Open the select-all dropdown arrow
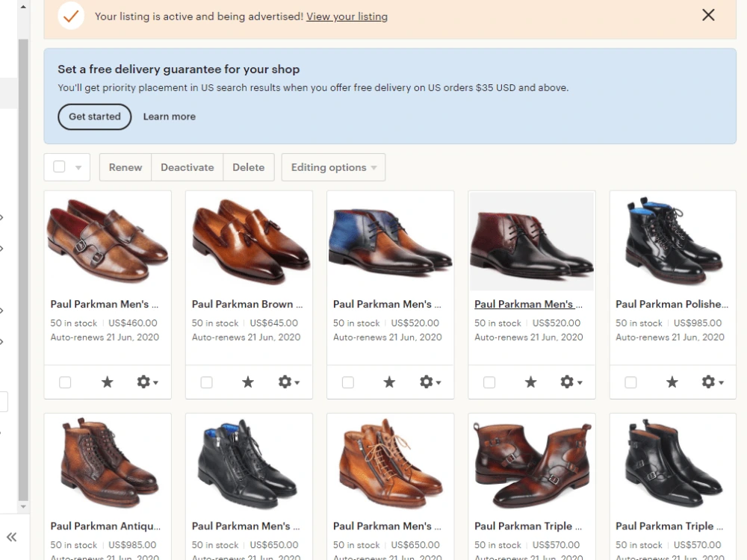Screen dimensions: 747x560 click(78, 167)
